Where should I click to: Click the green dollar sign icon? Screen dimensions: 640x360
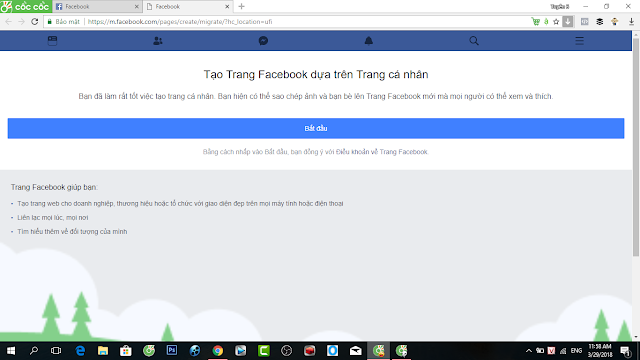tap(546, 22)
